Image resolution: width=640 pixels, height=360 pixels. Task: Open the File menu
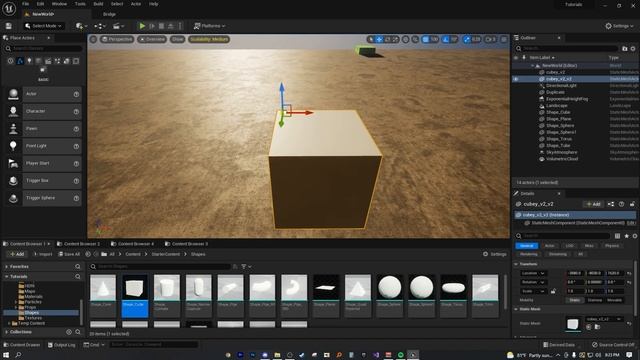[x=25, y=4]
